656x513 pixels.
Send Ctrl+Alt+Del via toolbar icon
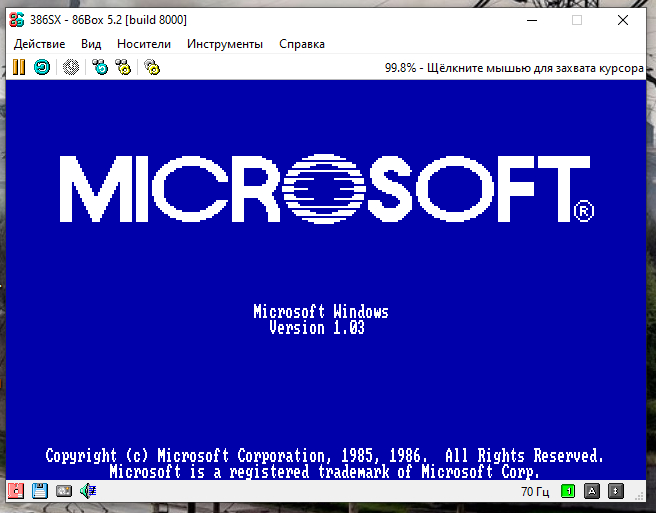pyautogui.click(x=99, y=67)
